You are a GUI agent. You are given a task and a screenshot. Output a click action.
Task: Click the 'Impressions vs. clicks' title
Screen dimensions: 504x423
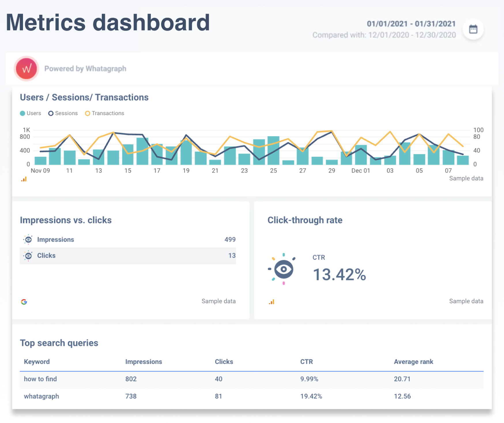click(66, 220)
